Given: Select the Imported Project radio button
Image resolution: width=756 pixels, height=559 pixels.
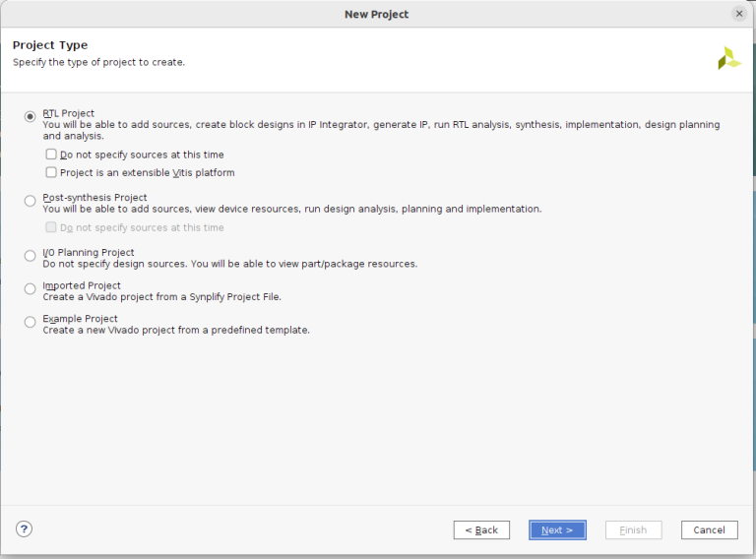Looking at the screenshot, I should click(31, 288).
